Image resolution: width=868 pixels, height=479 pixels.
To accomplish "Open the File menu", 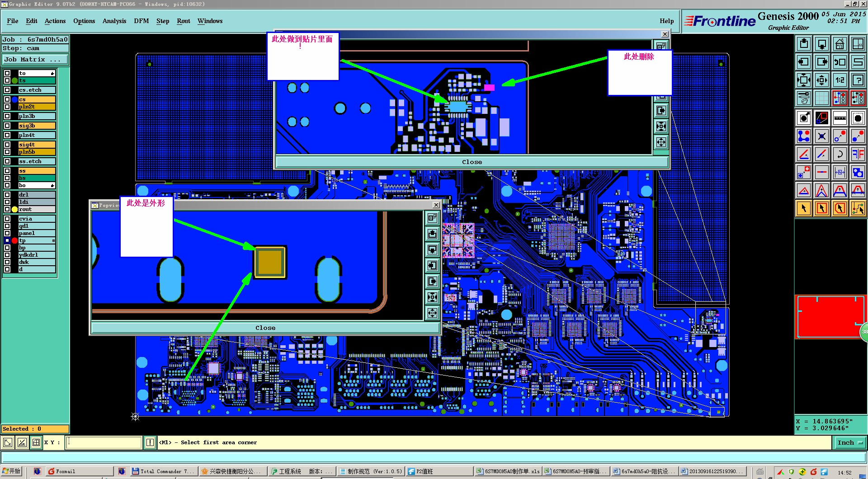I will (13, 21).
